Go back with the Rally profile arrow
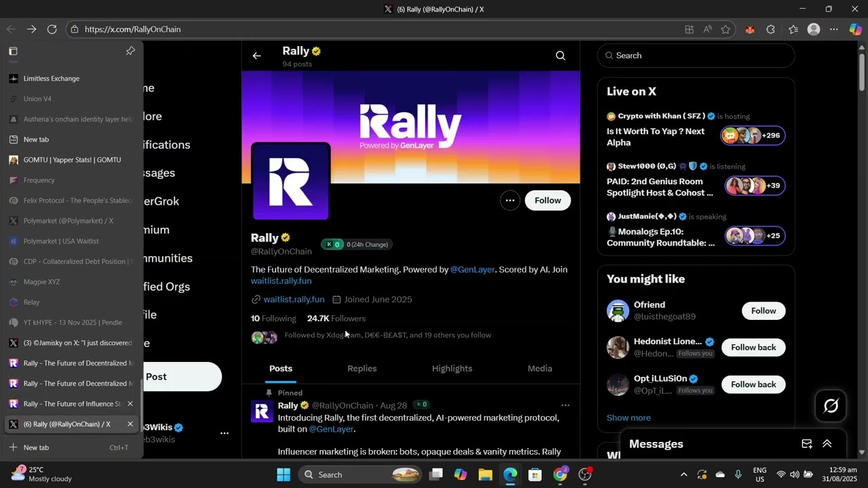Screen dimensions: 868x488 point(256,56)
